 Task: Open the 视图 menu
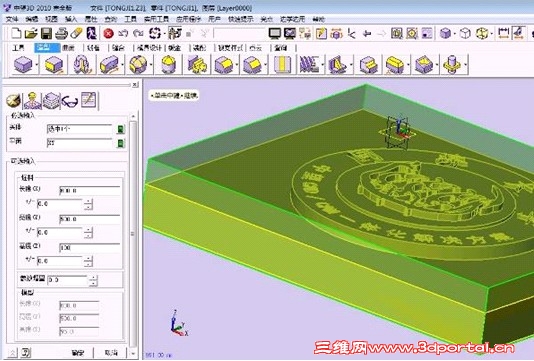tap(51, 19)
